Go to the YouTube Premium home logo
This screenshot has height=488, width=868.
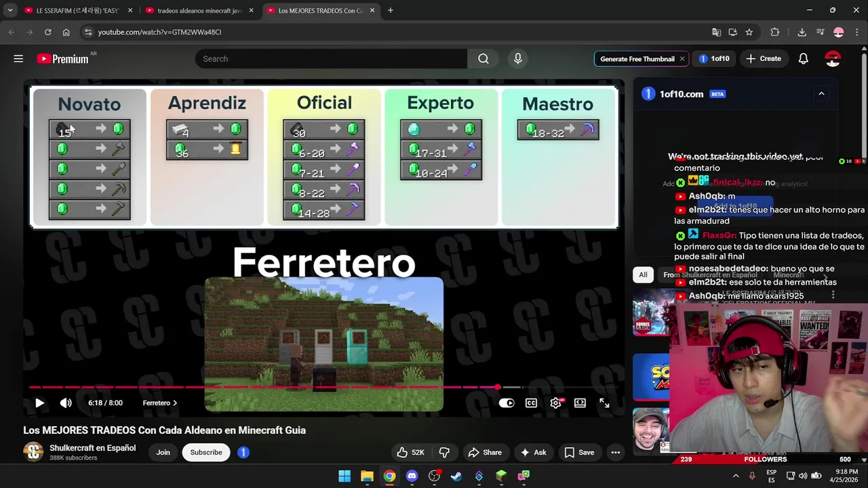[x=62, y=59]
